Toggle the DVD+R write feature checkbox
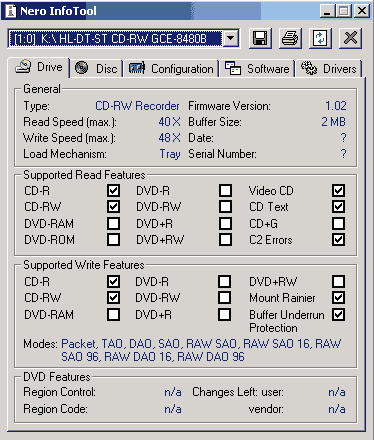Viewport: 374px width, 440px height. tap(224, 314)
